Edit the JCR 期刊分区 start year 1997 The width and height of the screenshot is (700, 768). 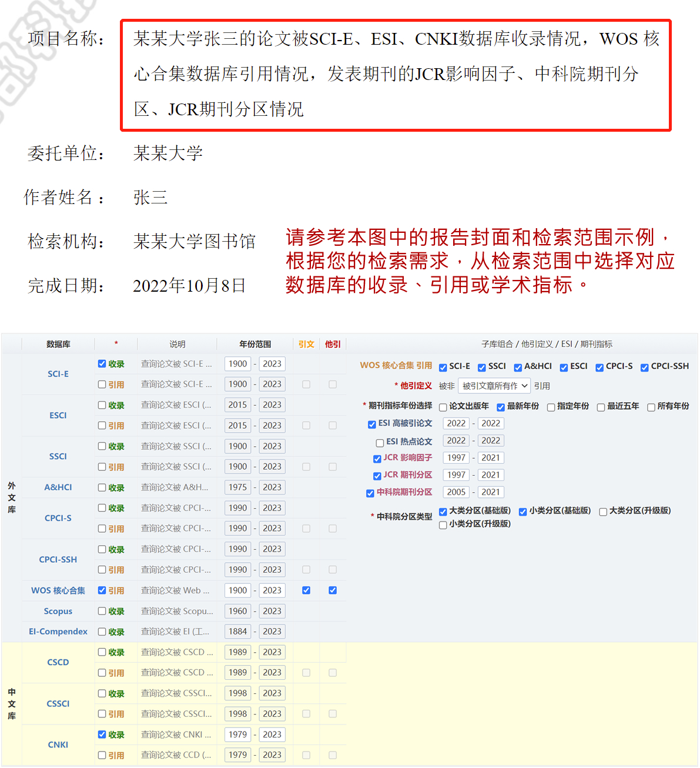pos(457,475)
